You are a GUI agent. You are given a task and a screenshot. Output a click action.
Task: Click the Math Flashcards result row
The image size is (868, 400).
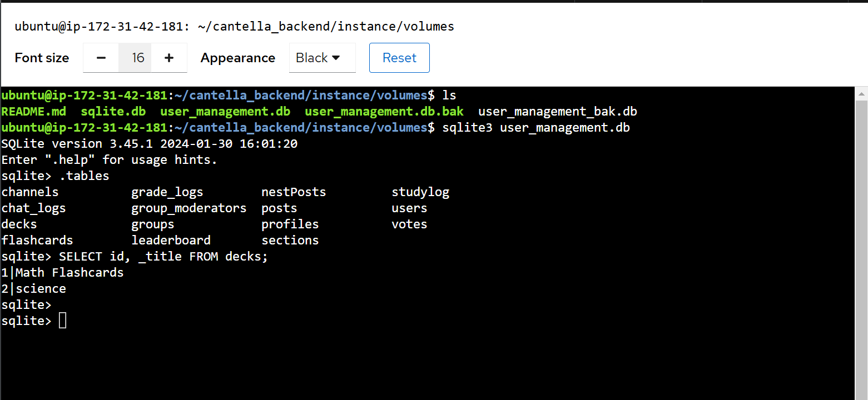click(x=62, y=272)
